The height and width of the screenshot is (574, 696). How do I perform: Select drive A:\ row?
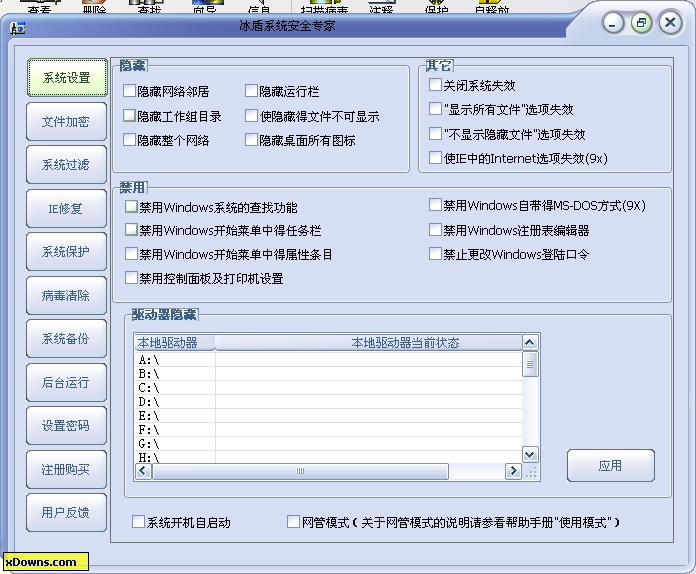[328, 360]
